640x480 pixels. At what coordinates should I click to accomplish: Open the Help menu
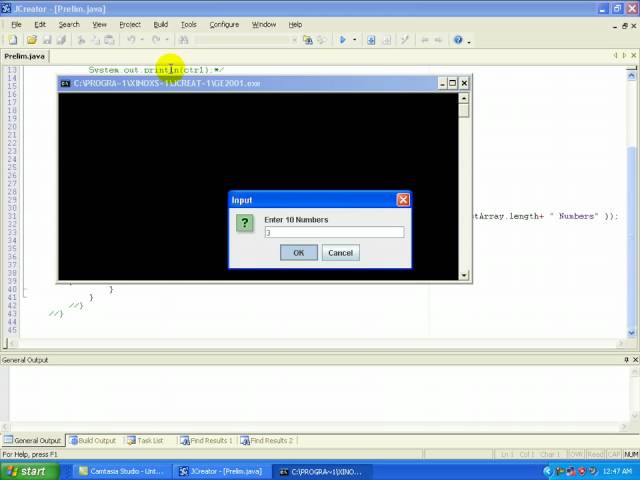(295, 24)
